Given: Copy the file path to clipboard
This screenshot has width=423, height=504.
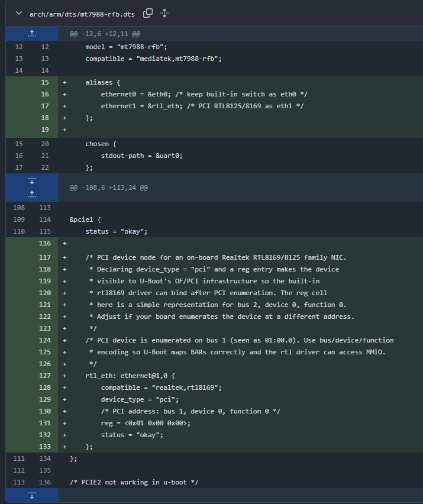Looking at the screenshot, I should tap(148, 13).
